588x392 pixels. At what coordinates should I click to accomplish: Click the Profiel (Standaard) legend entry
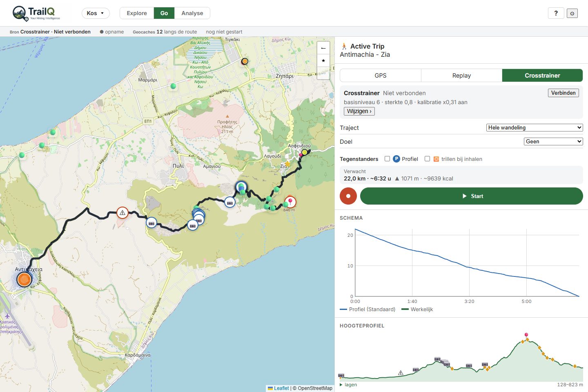[367, 310]
